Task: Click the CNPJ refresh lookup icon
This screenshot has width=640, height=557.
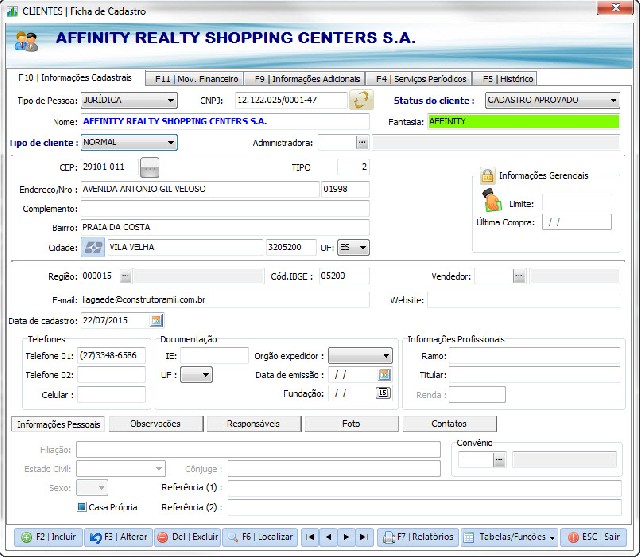Action: coord(361,100)
